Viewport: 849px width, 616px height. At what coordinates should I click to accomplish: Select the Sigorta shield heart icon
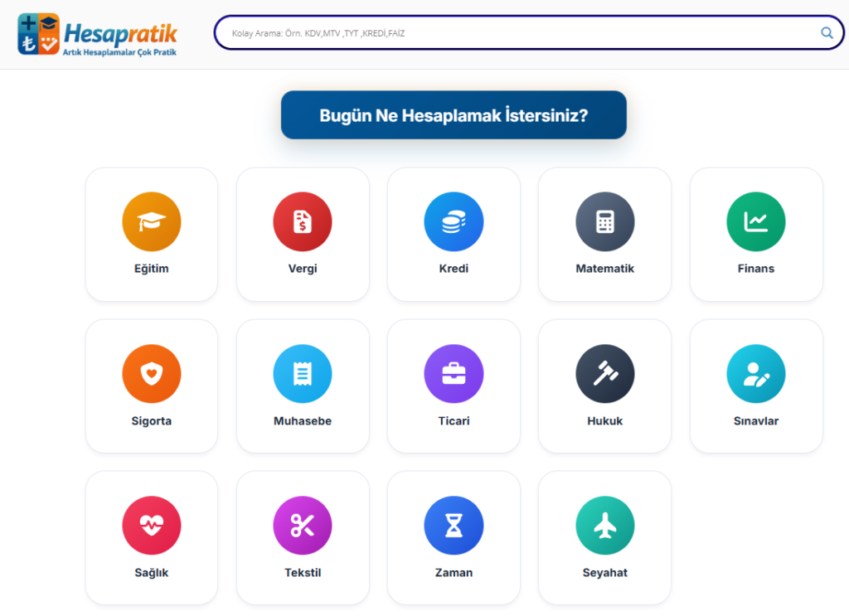(152, 374)
